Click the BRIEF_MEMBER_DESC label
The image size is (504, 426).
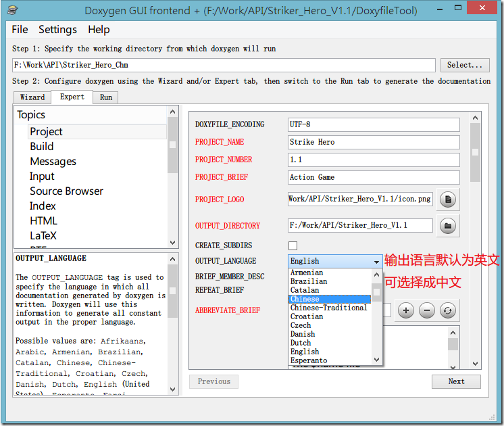[230, 277]
